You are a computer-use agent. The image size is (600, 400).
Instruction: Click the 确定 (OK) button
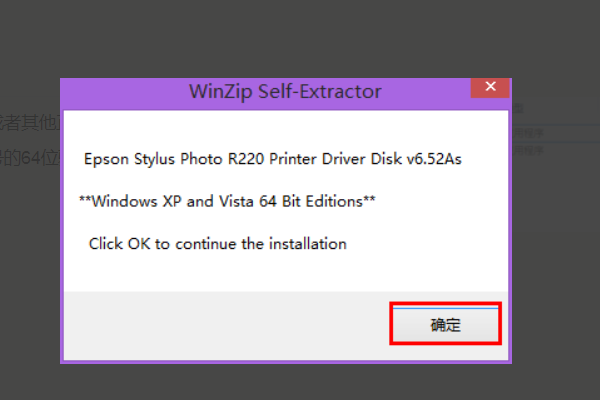point(445,325)
